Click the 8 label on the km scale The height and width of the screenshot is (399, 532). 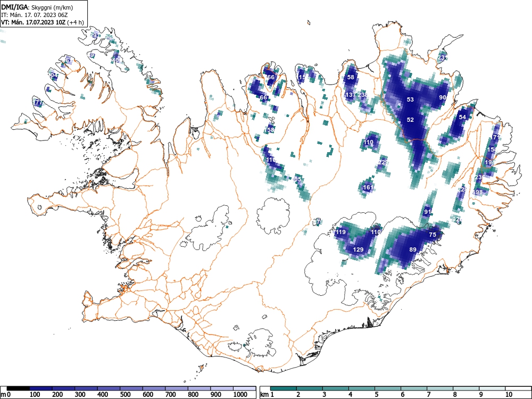[455, 395]
